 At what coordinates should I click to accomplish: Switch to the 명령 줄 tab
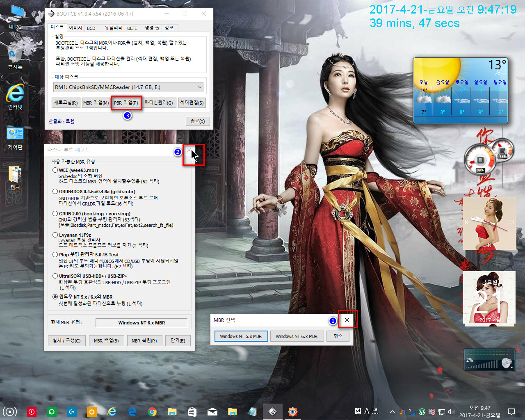(x=152, y=28)
